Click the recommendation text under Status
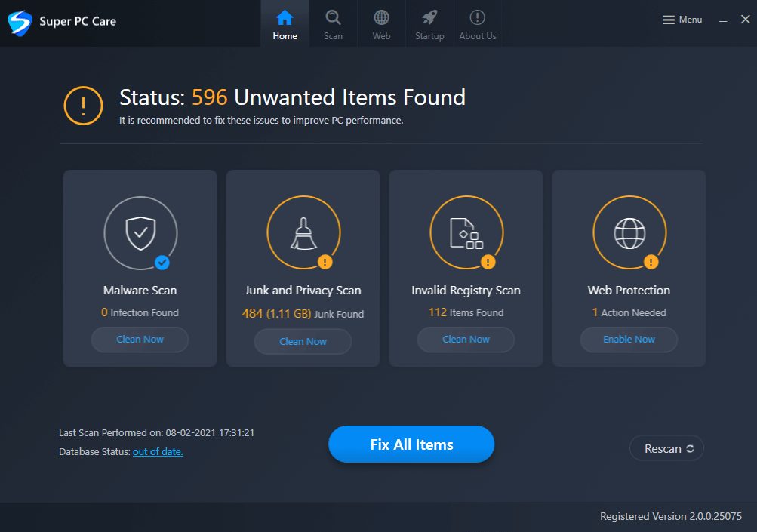Viewport: 757px width, 532px height. coord(261,120)
